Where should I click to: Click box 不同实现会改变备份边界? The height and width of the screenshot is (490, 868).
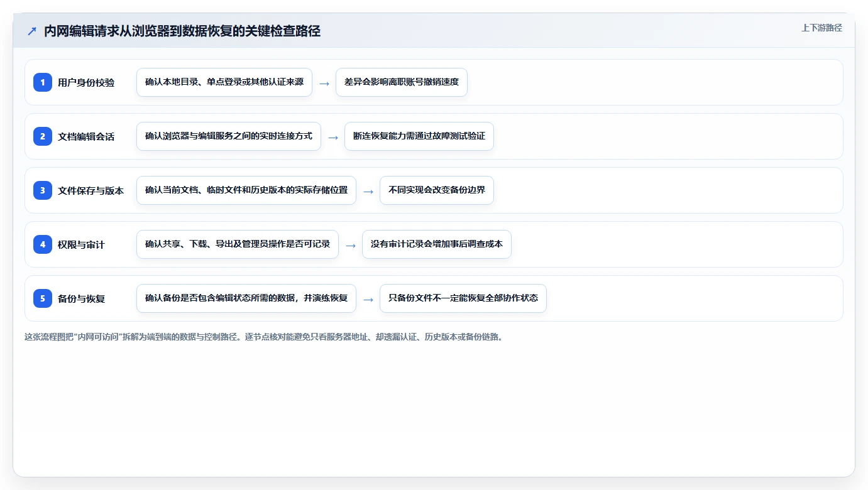[437, 190]
